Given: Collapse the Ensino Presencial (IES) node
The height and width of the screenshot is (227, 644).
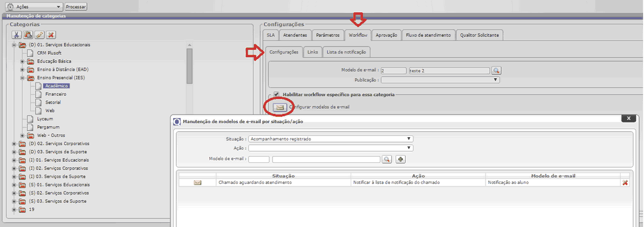Looking at the screenshot, I should click(23, 78).
